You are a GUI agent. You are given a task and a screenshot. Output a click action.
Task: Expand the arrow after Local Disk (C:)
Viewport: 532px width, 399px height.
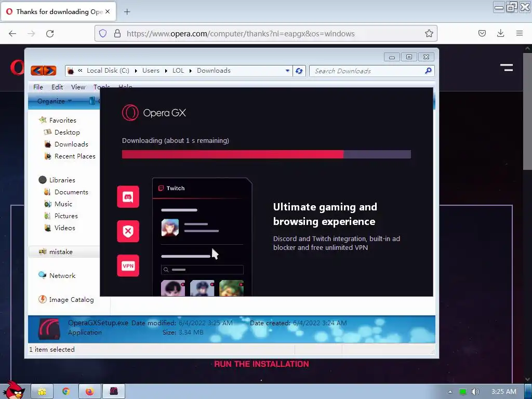click(136, 71)
